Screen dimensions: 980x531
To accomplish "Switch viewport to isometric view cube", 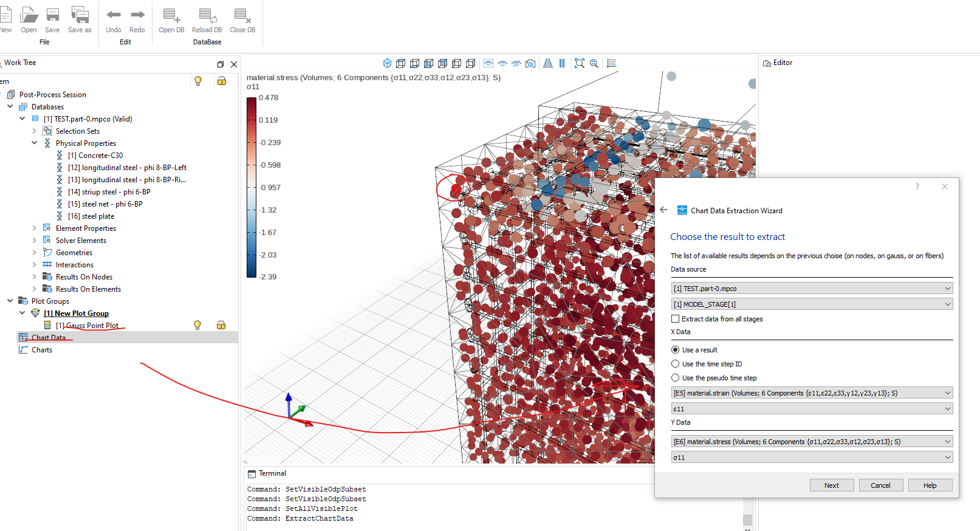I will coord(387,63).
